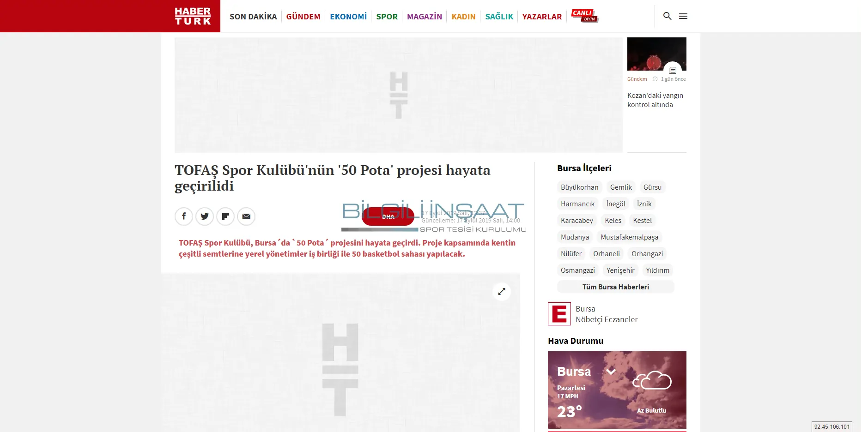Click the Bursa İlçeleri heading

click(584, 168)
